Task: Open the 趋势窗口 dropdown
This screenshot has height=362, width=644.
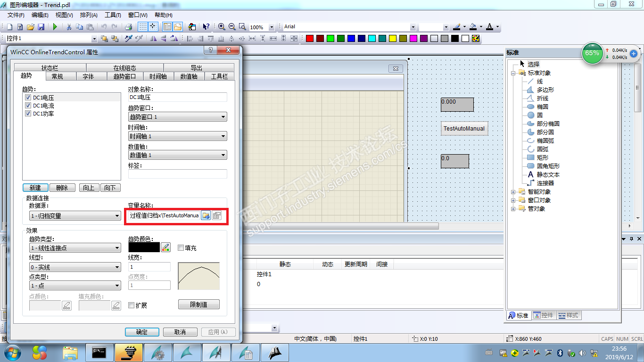Action: (x=177, y=117)
